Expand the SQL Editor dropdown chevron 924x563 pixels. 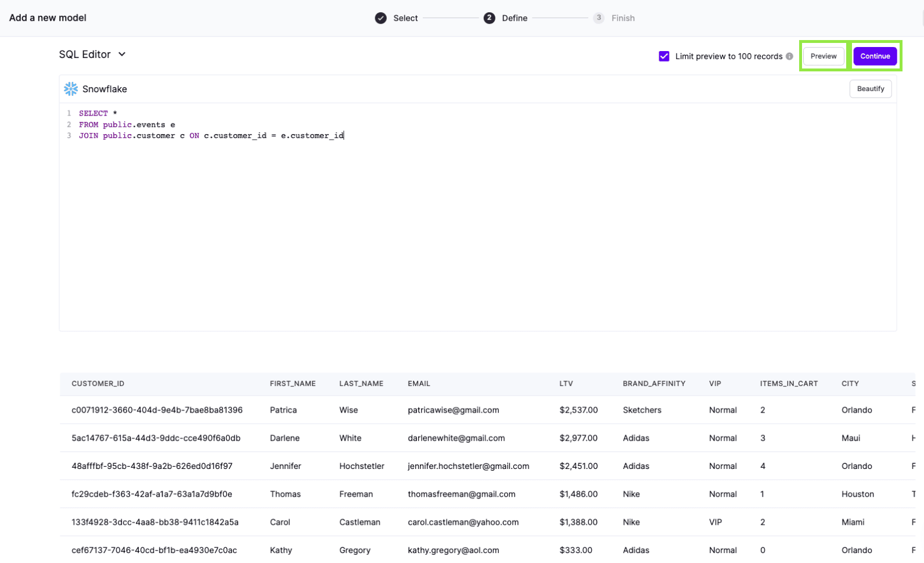pyautogui.click(x=122, y=55)
